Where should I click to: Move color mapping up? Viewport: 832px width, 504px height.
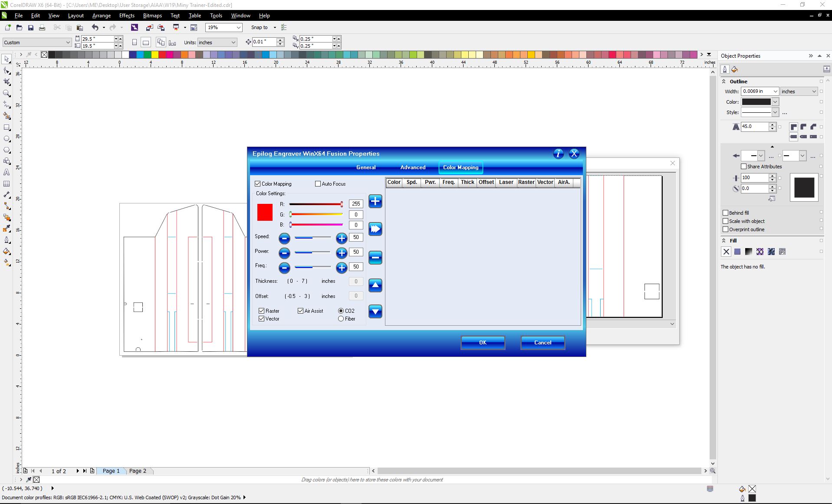click(375, 285)
